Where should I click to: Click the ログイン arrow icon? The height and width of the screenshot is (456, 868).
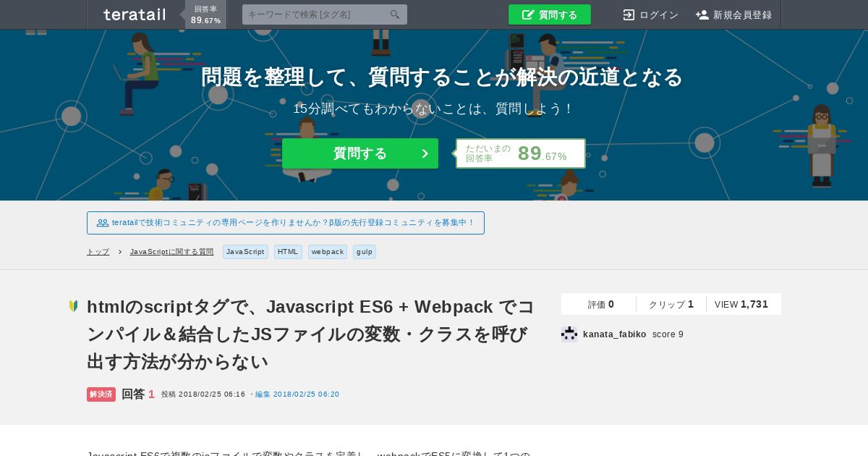629,14
